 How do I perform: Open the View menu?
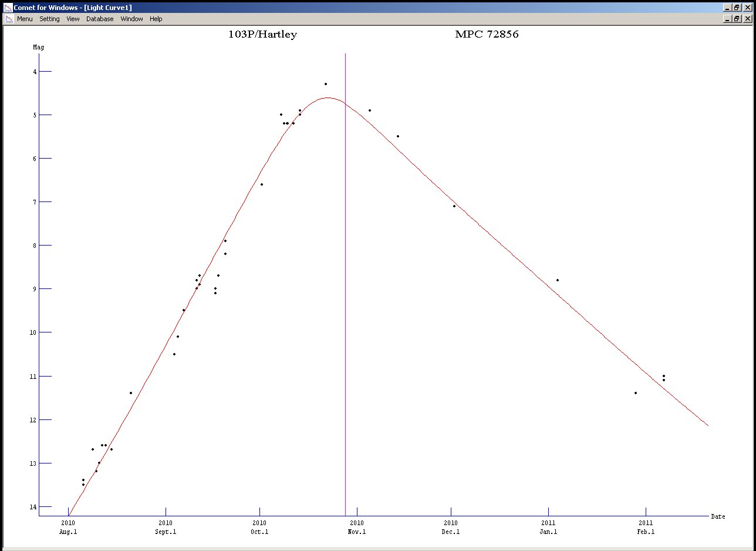coord(73,19)
